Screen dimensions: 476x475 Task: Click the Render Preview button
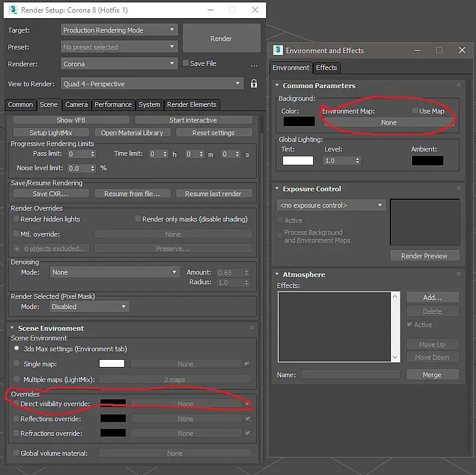tap(424, 256)
